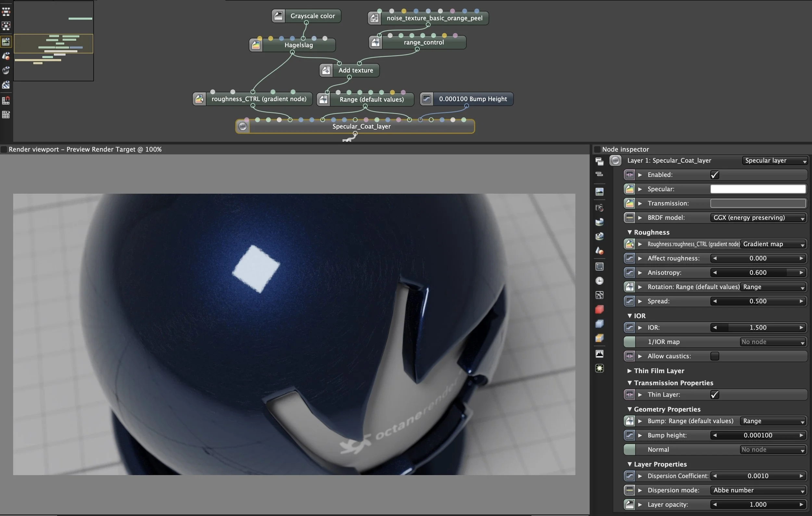
Task: Select the Grayscale color node
Action: point(312,16)
